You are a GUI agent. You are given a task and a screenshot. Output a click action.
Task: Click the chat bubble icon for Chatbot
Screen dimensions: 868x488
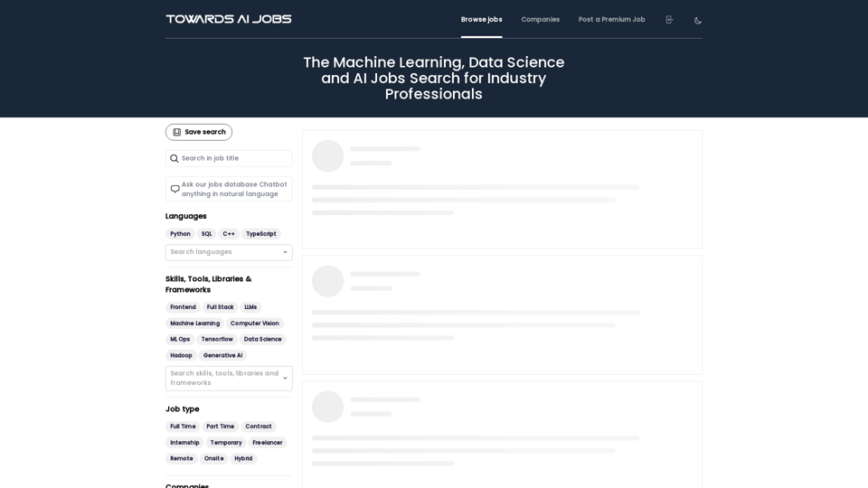click(x=175, y=189)
